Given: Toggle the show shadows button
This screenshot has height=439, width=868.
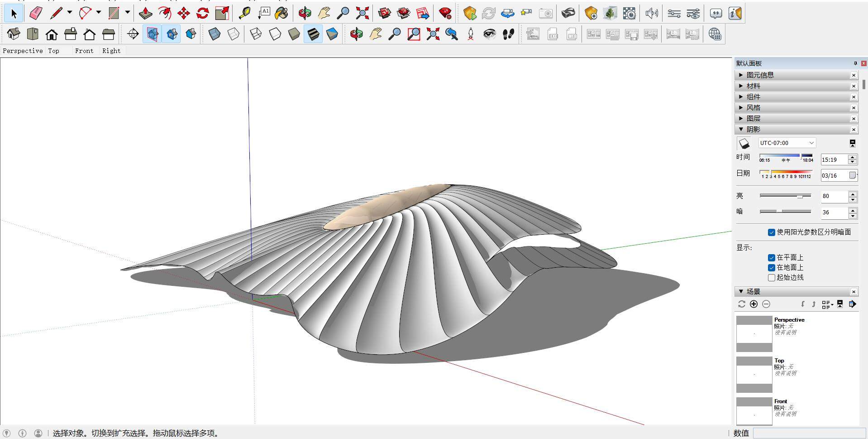Looking at the screenshot, I should [744, 143].
